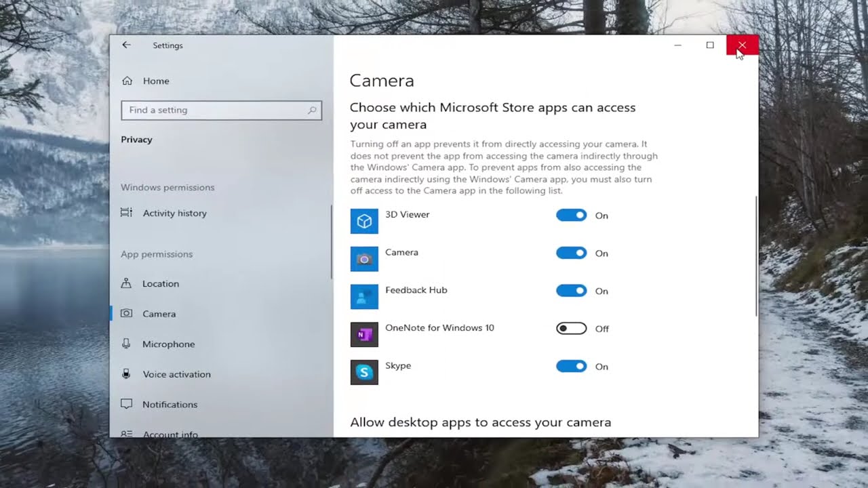Viewport: 868px width, 488px height.
Task: Click the Windows permissions section label
Action: tap(167, 187)
